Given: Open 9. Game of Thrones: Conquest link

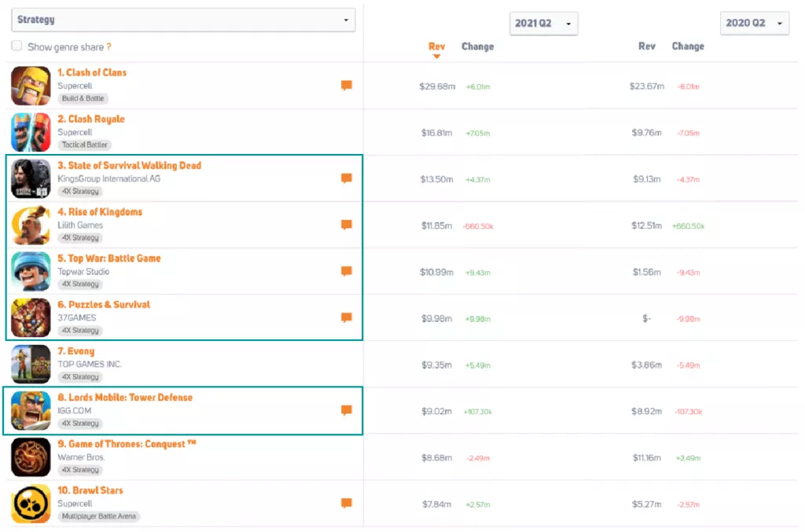Looking at the screenshot, I should point(127,444).
